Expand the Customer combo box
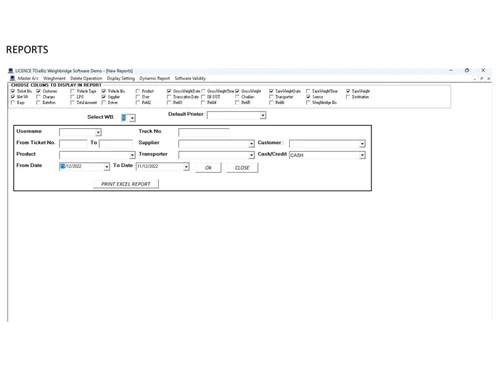The width and height of the screenshot is (500, 375). point(362,144)
